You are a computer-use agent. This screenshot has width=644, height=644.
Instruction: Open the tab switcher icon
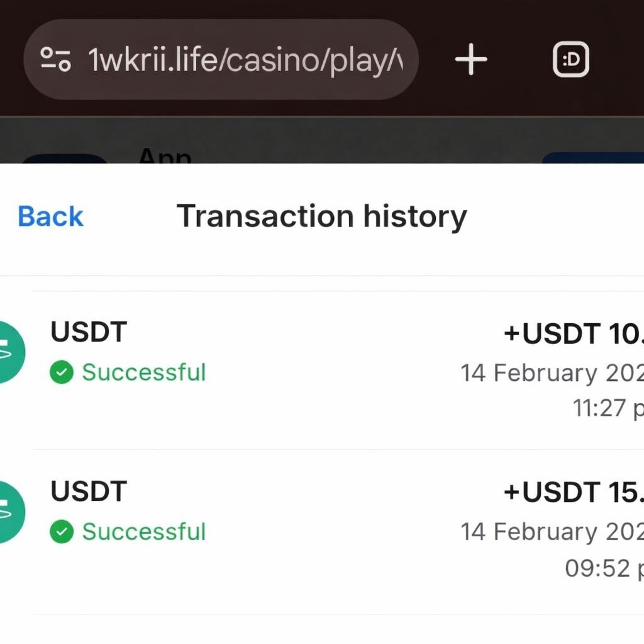coord(570,60)
